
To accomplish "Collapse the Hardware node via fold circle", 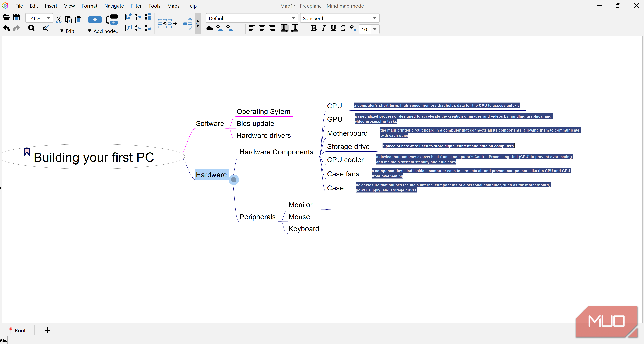I will click(234, 179).
